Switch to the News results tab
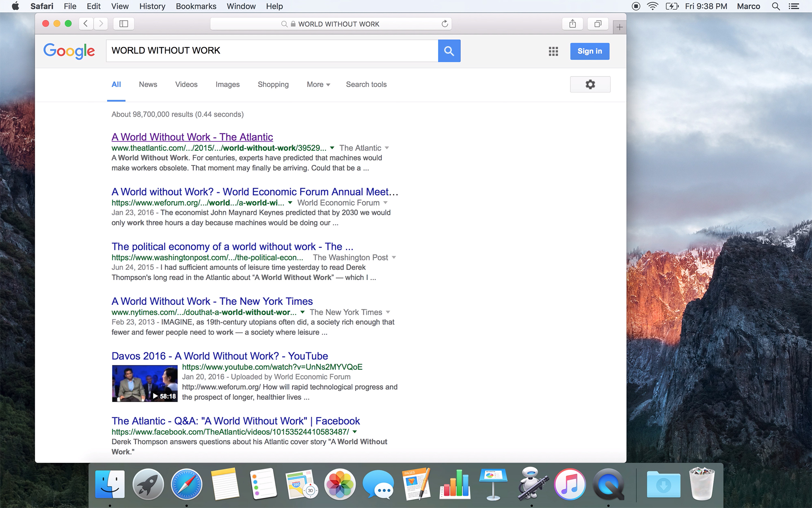Screen dimensions: 812x508 pyautogui.click(x=148, y=84)
